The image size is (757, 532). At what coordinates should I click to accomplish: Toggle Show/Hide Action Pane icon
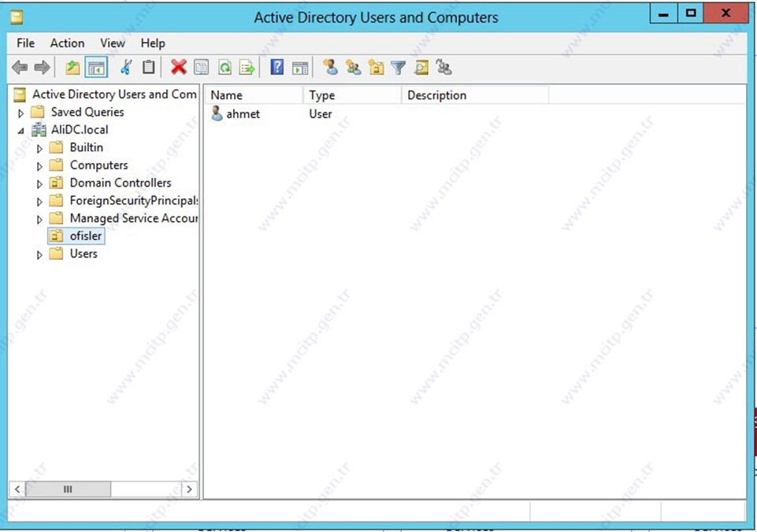[300, 68]
